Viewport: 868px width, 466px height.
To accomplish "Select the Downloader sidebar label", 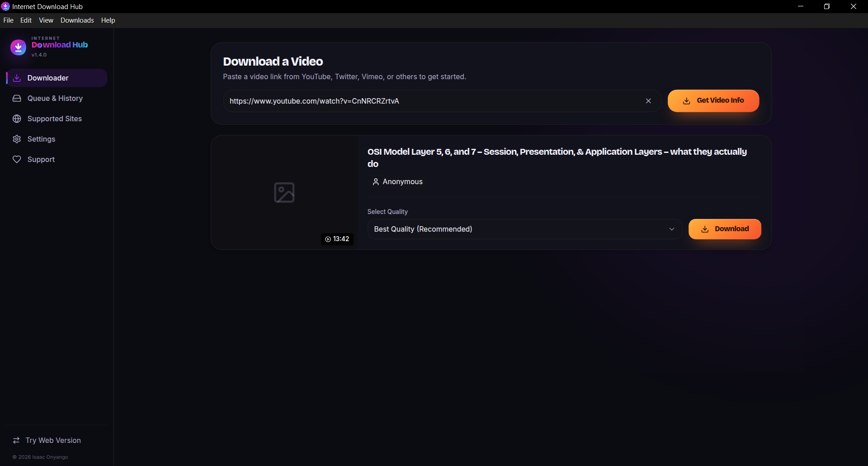I will (48, 78).
